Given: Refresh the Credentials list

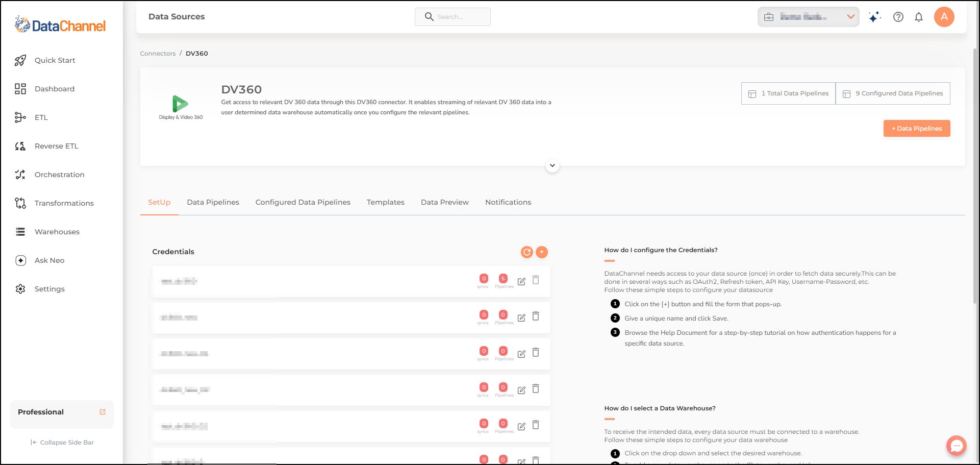Looking at the screenshot, I should pos(527,252).
